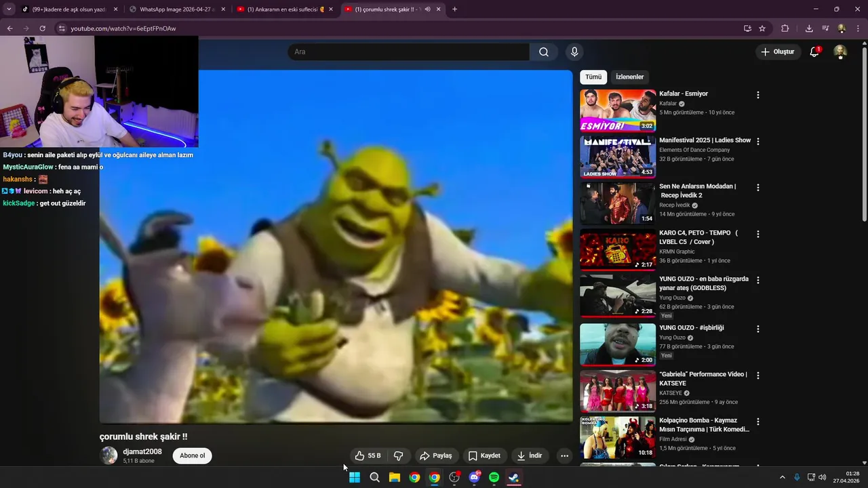Open Recep İvedik 2 clip thumbnail
This screenshot has height=488, width=868.
(x=618, y=203)
